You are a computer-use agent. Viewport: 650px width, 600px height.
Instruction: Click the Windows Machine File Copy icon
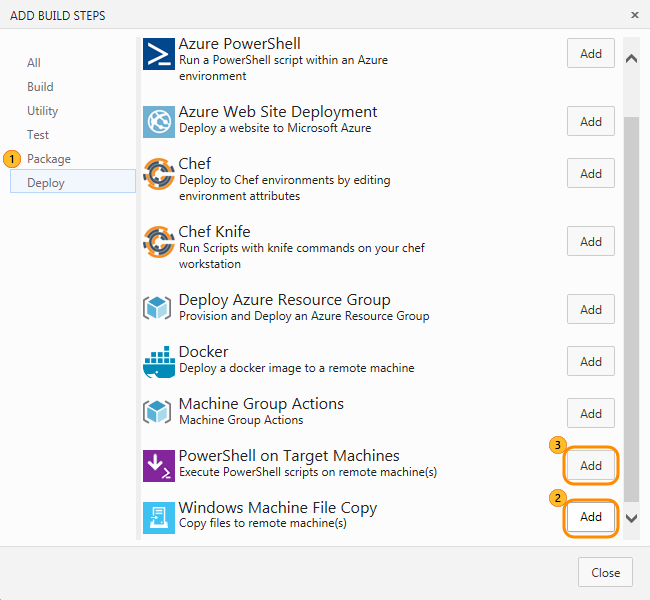coord(159,518)
